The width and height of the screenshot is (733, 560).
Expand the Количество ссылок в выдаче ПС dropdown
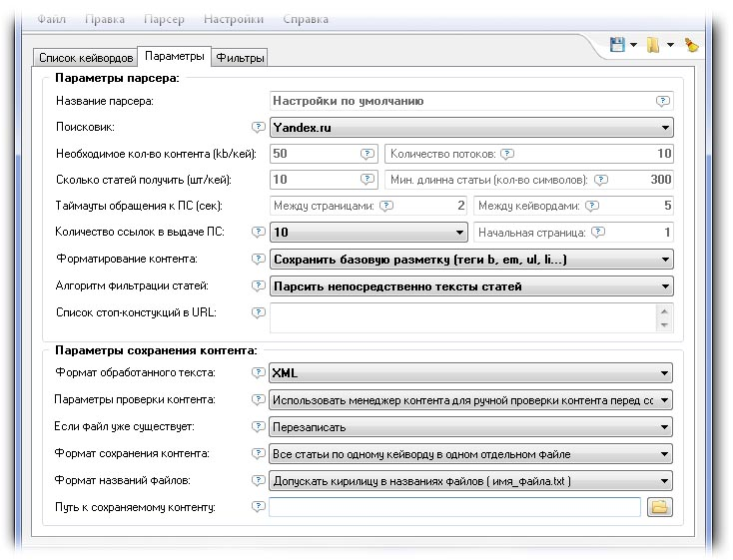tap(368, 232)
